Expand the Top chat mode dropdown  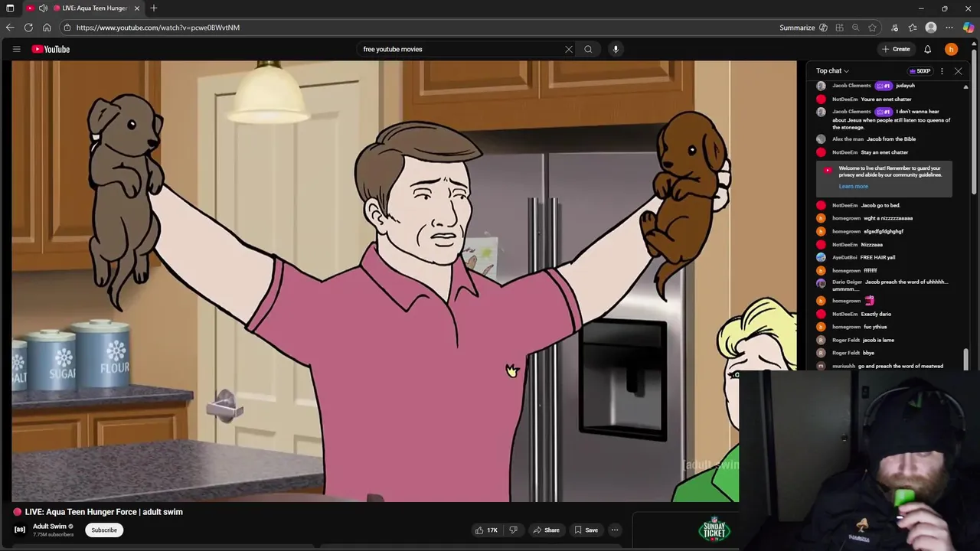tap(832, 70)
